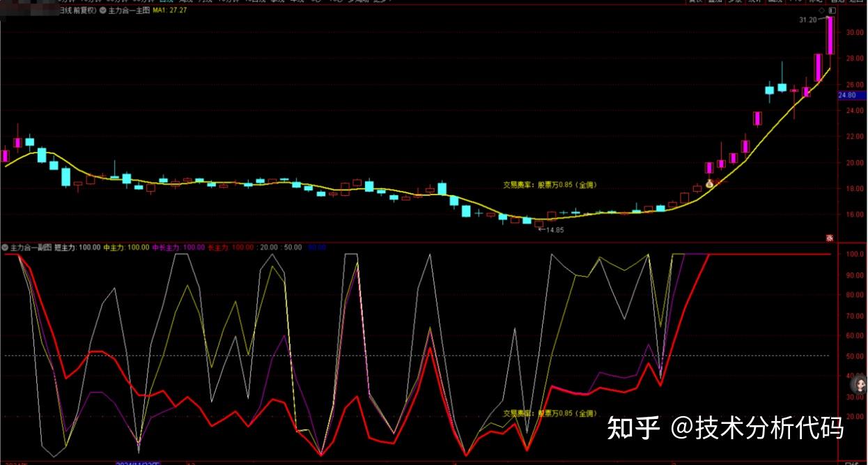Click the diamond icon above the price axis
Viewport: 868px width, 465px height.
pyautogui.click(x=822, y=11)
